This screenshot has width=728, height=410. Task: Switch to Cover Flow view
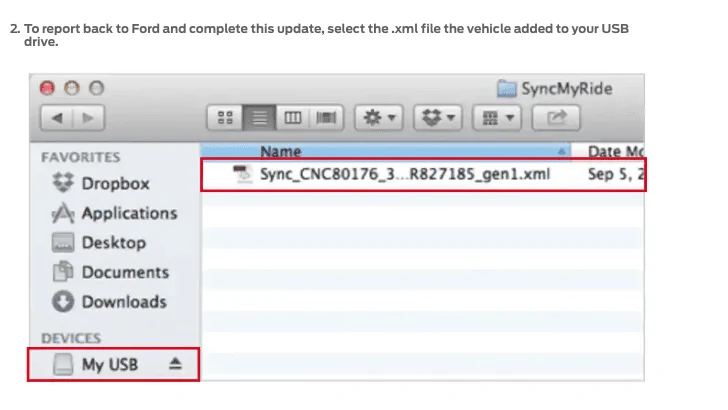pos(326,117)
